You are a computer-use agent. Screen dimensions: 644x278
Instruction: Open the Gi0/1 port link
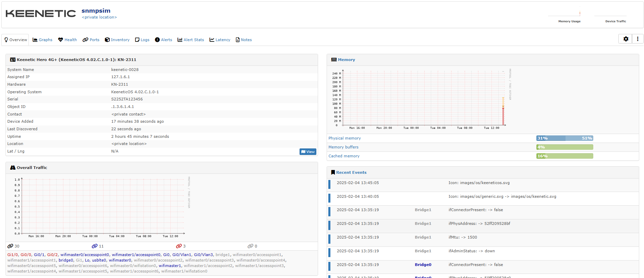tap(39, 255)
